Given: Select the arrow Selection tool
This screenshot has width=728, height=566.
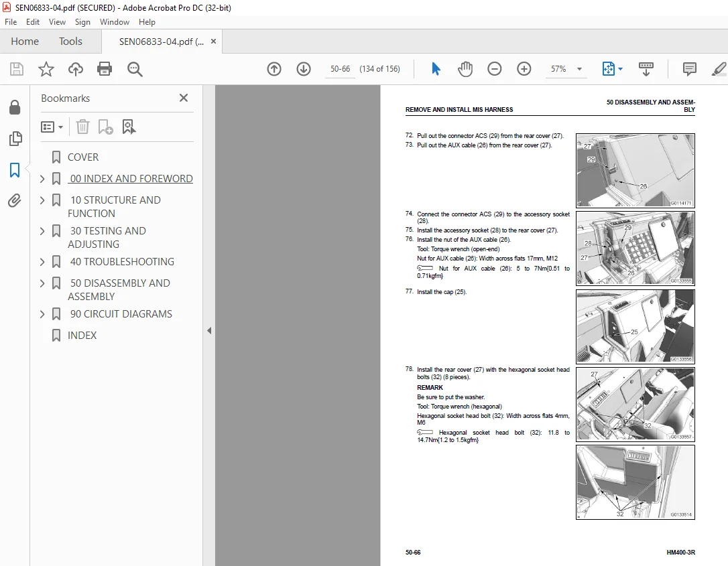Looking at the screenshot, I should (436, 69).
